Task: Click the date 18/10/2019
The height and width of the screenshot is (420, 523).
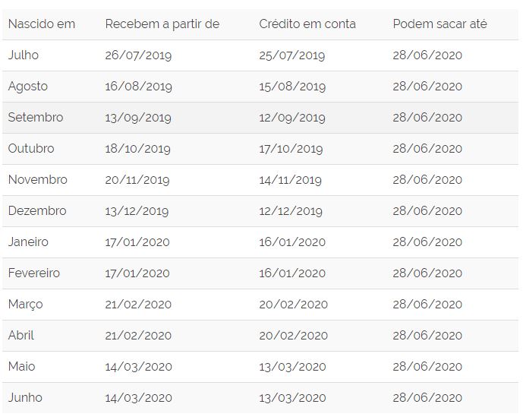Action: pyautogui.click(x=138, y=149)
